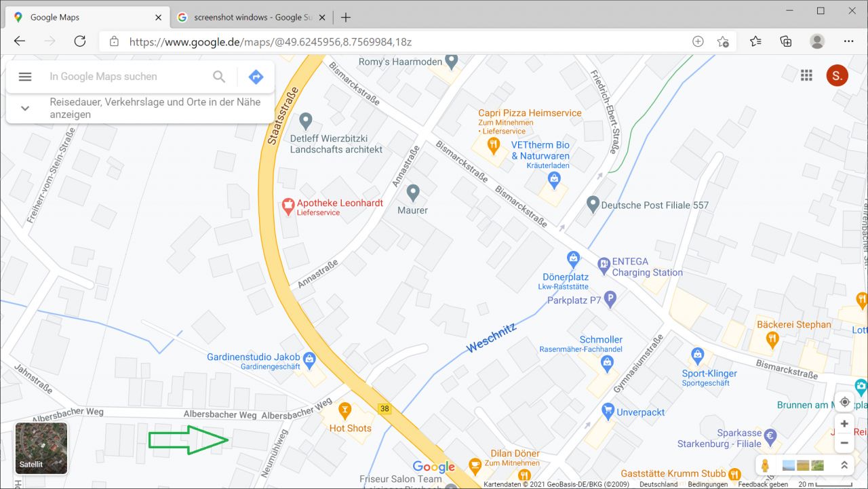Viewport: 868px width, 489px height.
Task: Open the Google apps grid
Action: pyautogui.click(x=806, y=75)
